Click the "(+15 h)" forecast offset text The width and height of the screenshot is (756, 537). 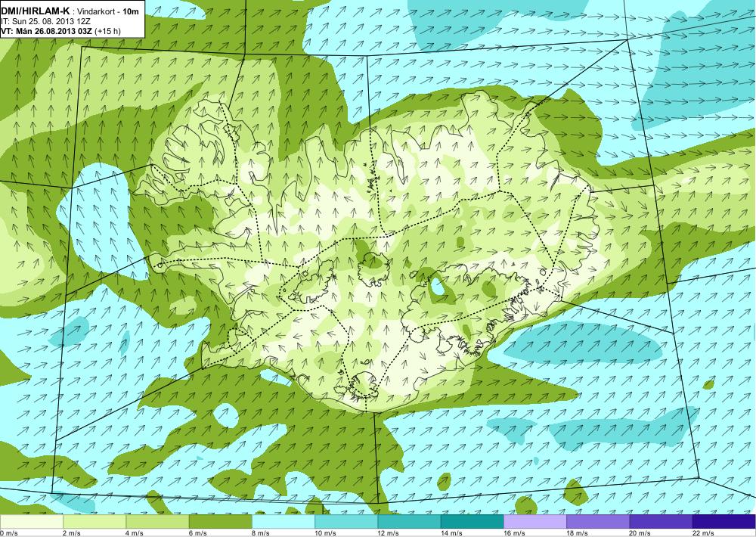(x=108, y=31)
